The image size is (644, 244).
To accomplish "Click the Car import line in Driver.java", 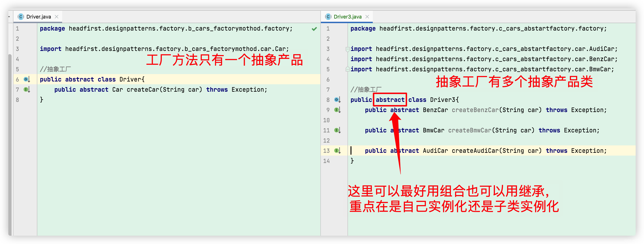I will [x=164, y=49].
